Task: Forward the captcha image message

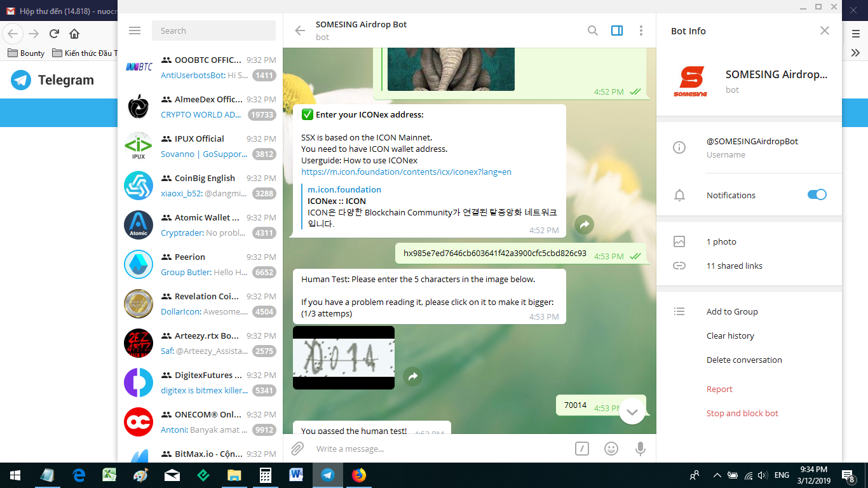Action: tap(413, 376)
